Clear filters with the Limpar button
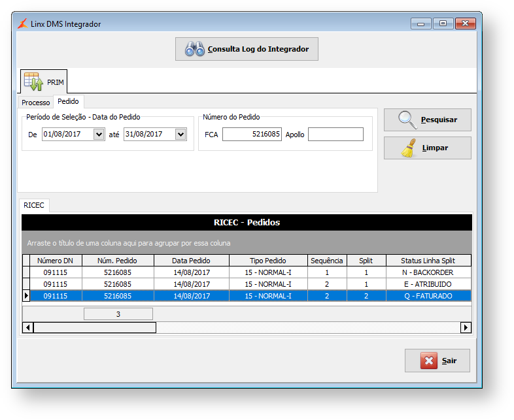 [x=428, y=148]
